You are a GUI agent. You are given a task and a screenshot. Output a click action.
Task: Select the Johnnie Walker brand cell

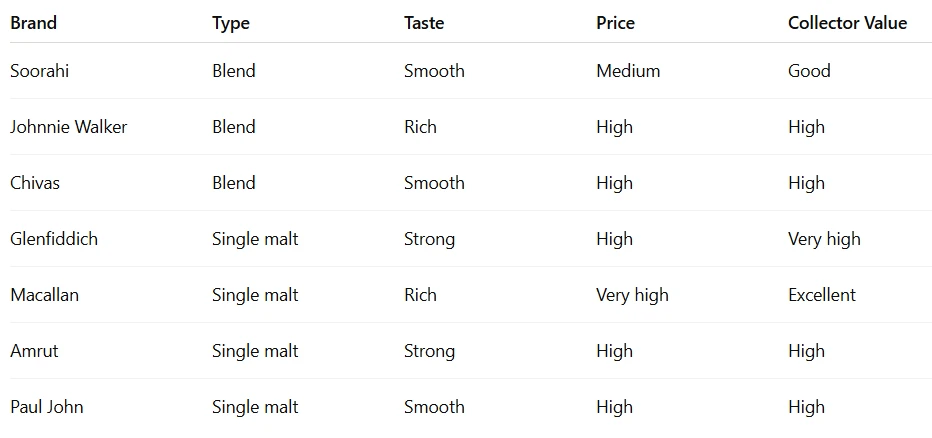click(69, 127)
